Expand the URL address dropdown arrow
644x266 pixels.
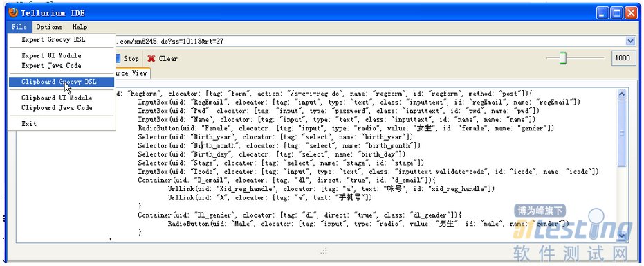630,41
